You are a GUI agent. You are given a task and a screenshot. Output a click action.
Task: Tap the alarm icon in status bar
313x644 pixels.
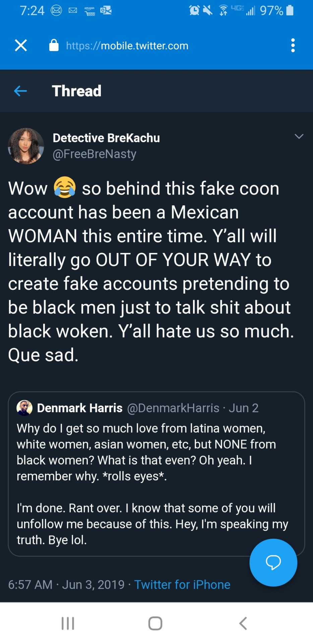click(x=194, y=10)
